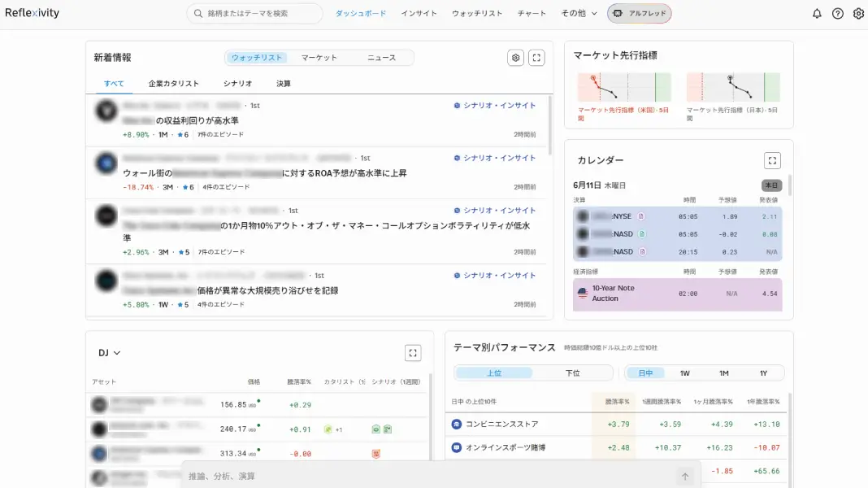The width and height of the screenshot is (868, 488).
Task: Click the green catalyst icon in 240.17 row
Action: [328, 429]
